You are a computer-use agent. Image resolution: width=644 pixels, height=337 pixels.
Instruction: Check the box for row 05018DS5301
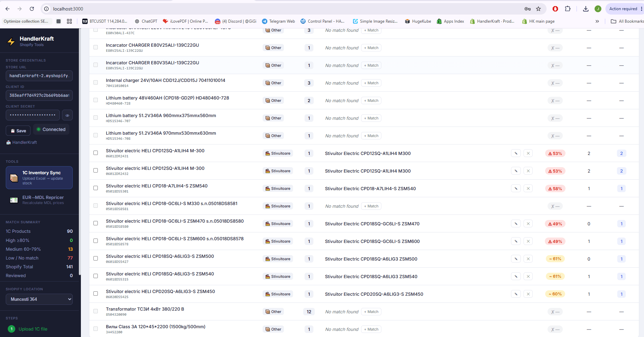click(x=96, y=188)
